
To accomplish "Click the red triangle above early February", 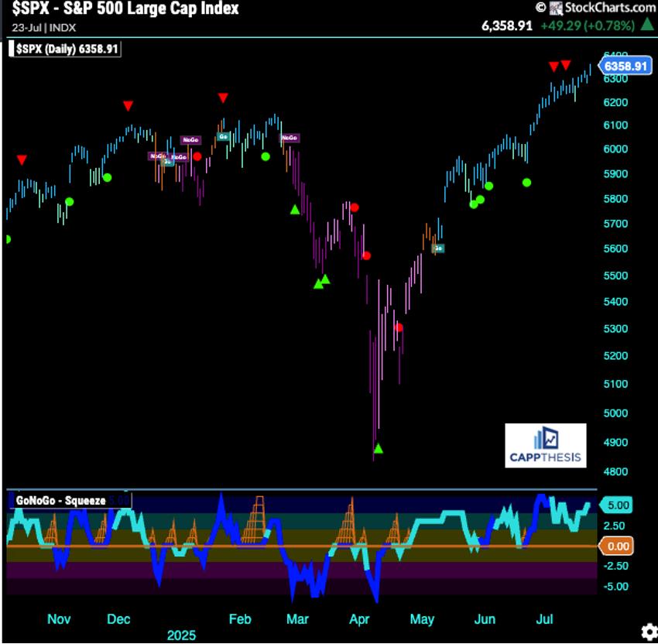I will pos(223,98).
